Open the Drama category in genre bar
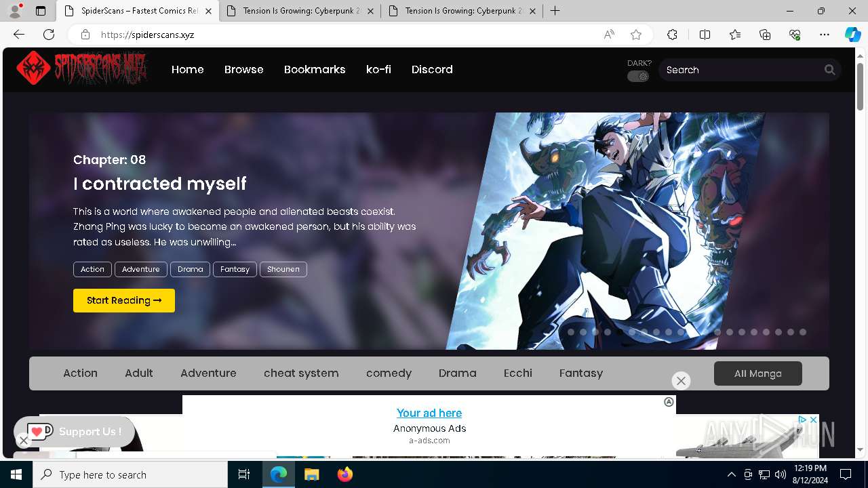Viewport: 868px width, 488px height. pyautogui.click(x=458, y=373)
